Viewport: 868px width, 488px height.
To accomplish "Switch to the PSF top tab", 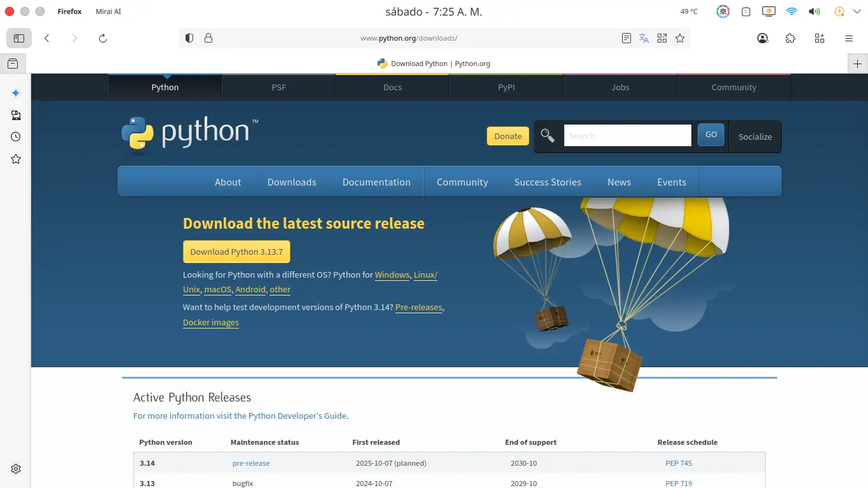I will pyautogui.click(x=279, y=87).
